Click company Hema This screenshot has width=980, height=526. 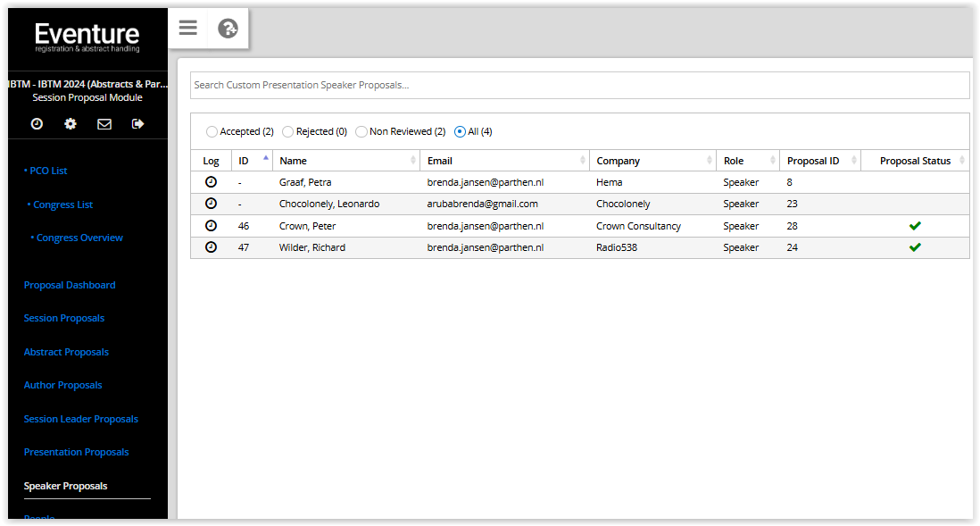point(609,182)
